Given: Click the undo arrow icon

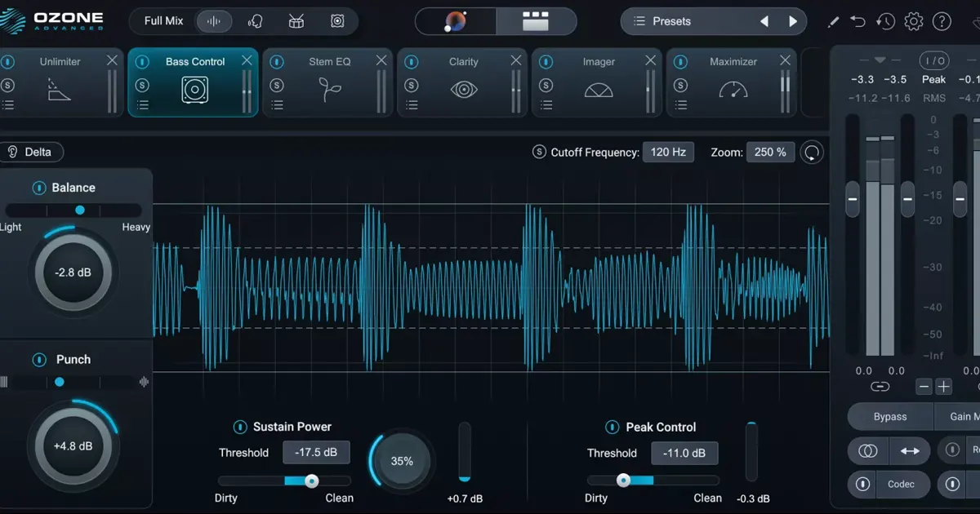Looking at the screenshot, I should coord(857,22).
